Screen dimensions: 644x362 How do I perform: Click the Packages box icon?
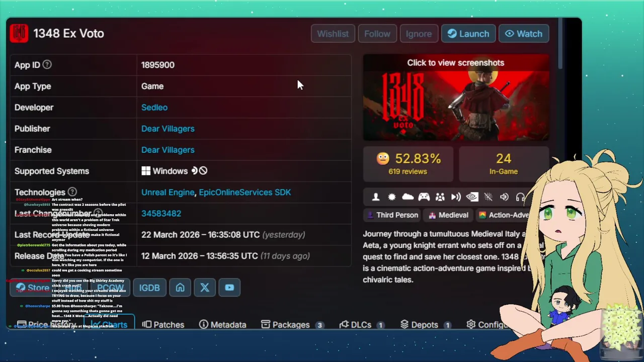[266, 324]
